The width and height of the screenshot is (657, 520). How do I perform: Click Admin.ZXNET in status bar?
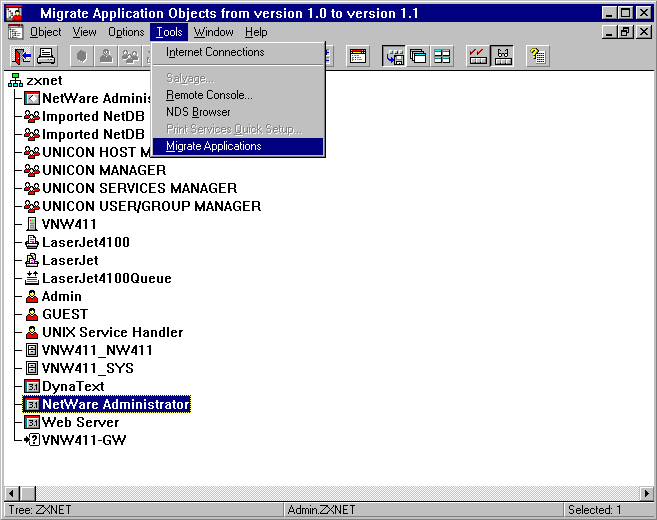[x=321, y=510]
